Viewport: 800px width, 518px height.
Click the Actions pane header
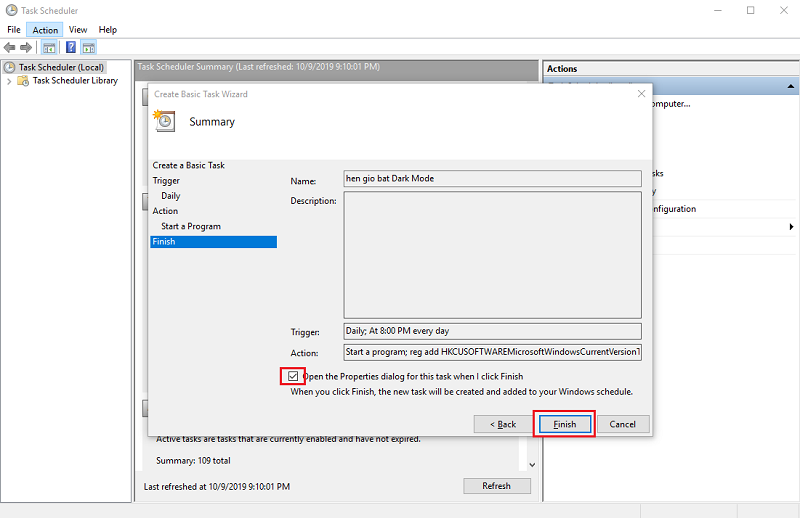[x=671, y=69]
